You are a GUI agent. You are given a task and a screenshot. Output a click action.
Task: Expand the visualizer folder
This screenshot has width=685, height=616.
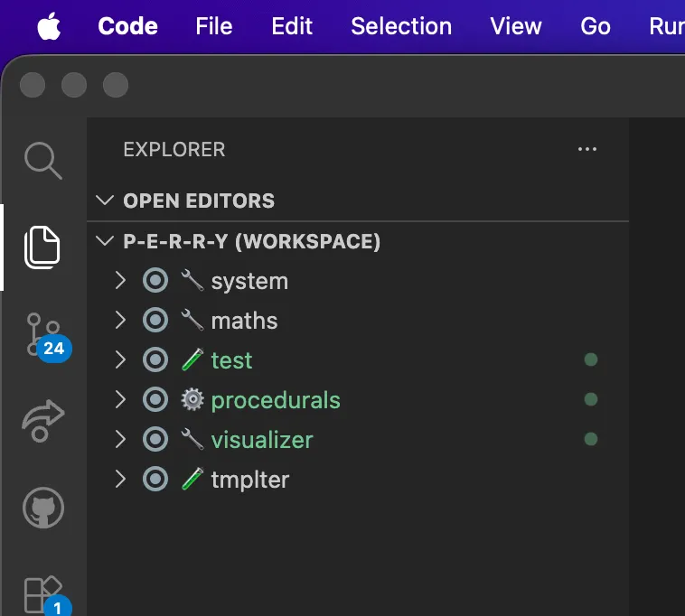(x=120, y=439)
